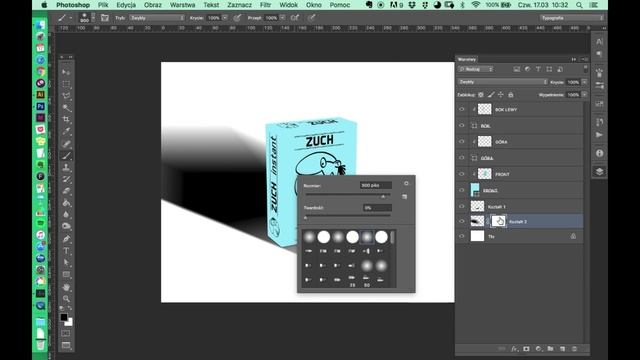Image resolution: width=640 pixels, height=360 pixels.
Task: Select the Path Selection tool
Action: click(x=66, y=262)
